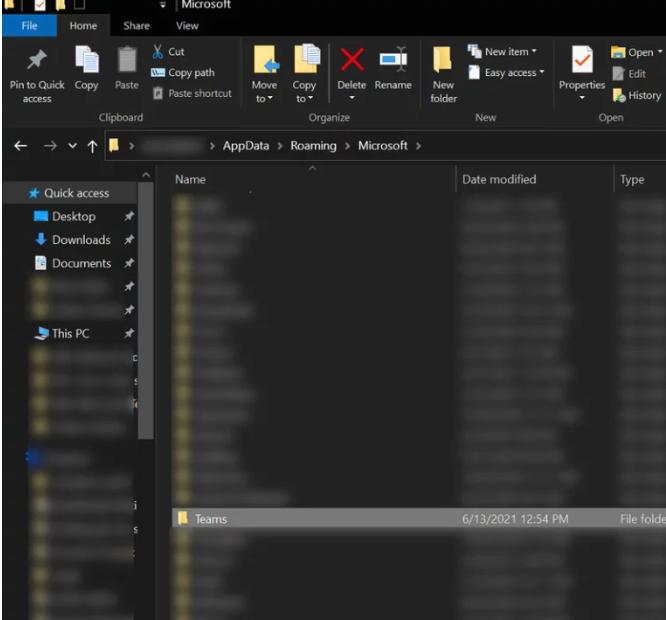Switch to the Home tab
The image size is (666, 620).
83,26
